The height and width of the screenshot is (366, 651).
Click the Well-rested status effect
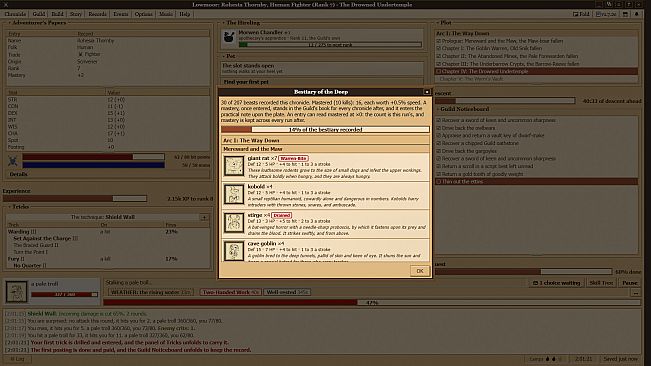(287, 292)
